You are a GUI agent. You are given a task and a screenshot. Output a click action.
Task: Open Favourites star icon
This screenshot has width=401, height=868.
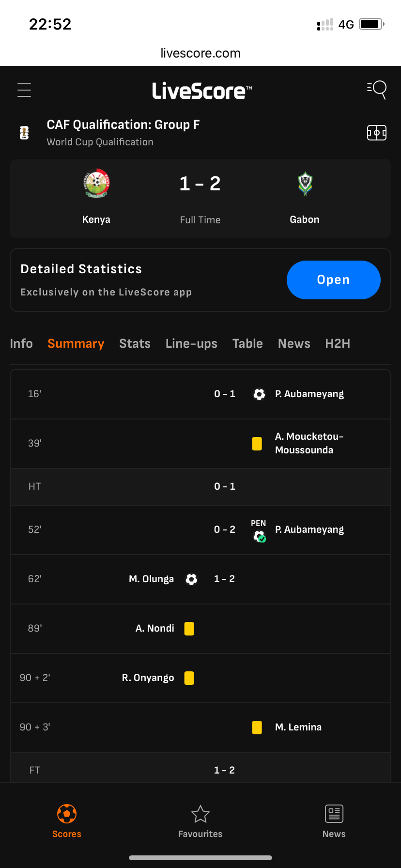click(x=200, y=814)
